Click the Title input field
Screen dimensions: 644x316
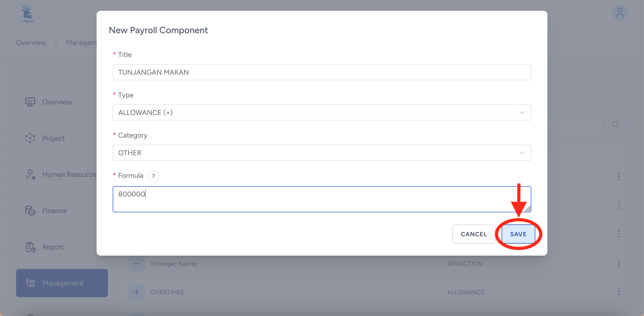[x=321, y=72]
